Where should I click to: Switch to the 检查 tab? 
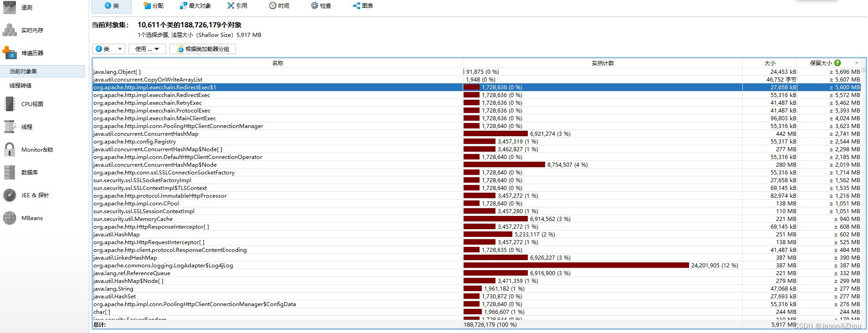pos(321,6)
